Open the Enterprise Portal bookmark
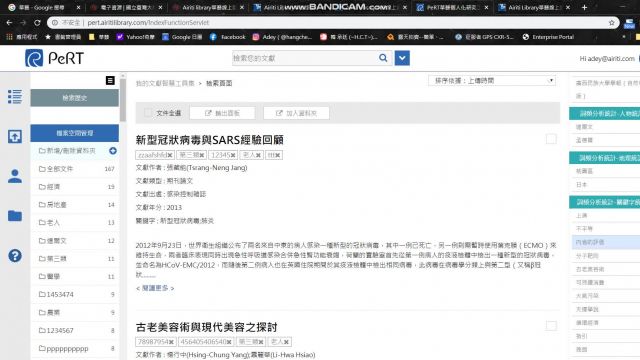The height and width of the screenshot is (360, 640). [x=548, y=37]
